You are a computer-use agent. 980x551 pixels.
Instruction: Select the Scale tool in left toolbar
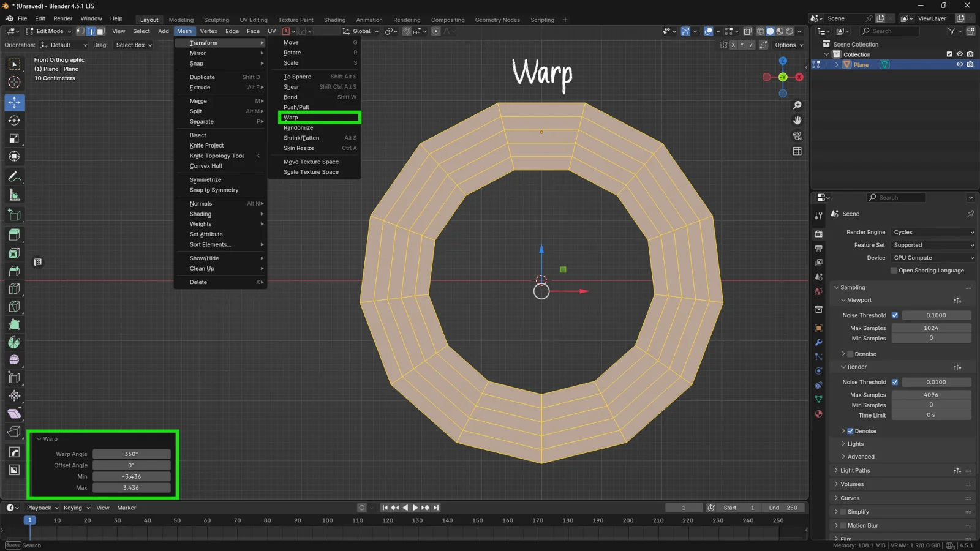coord(14,138)
